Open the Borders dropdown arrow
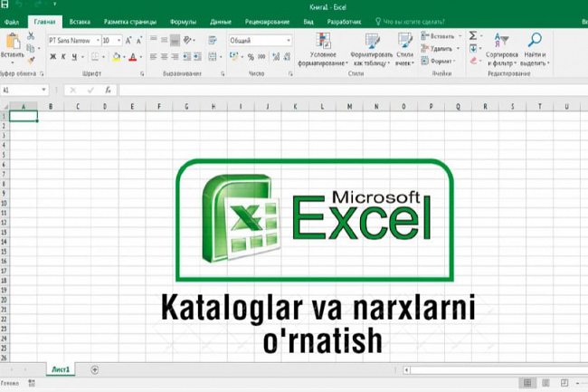588x392 pixels. pos(103,57)
